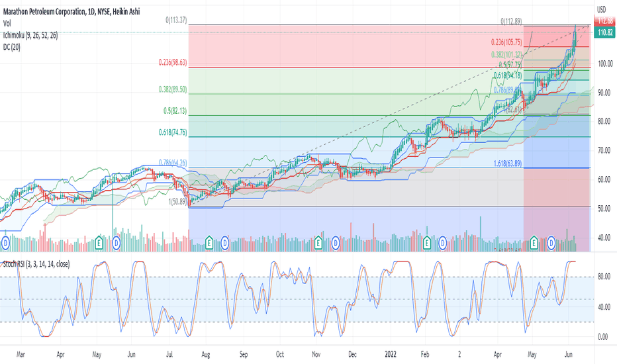Click the Feb label on the time axis
Image resolution: width=617 pixels, height=364 pixels.
click(424, 355)
